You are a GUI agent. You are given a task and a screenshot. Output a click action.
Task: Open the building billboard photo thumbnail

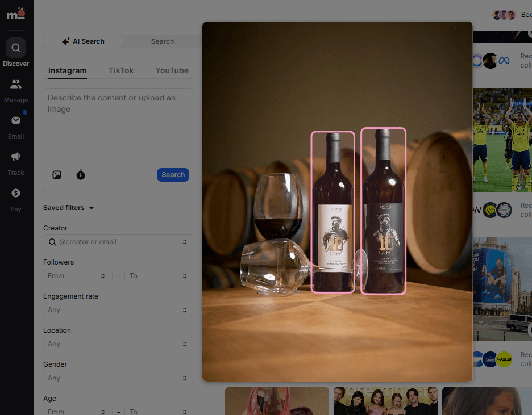[x=502, y=289]
